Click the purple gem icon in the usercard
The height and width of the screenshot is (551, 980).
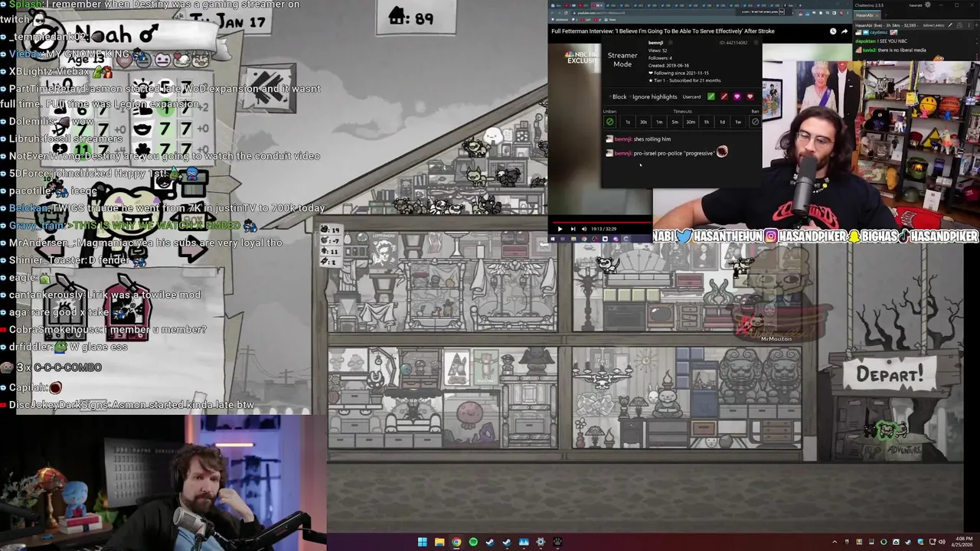(737, 96)
